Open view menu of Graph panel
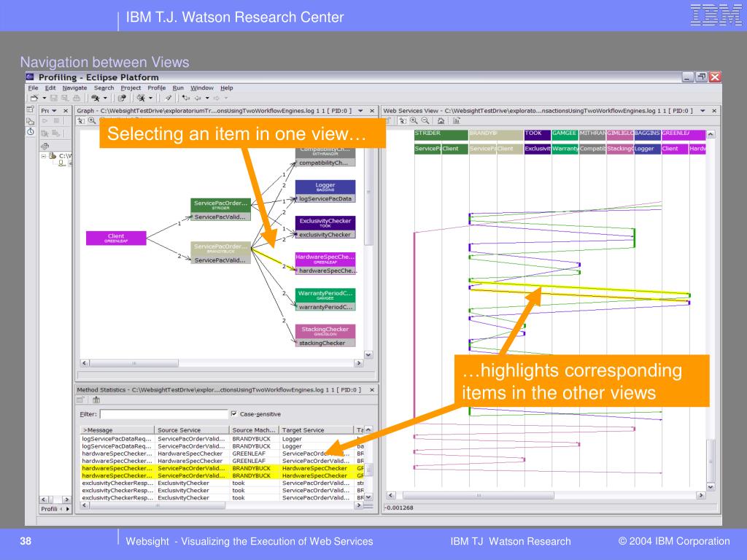This screenshot has height=560, width=747. (x=360, y=111)
